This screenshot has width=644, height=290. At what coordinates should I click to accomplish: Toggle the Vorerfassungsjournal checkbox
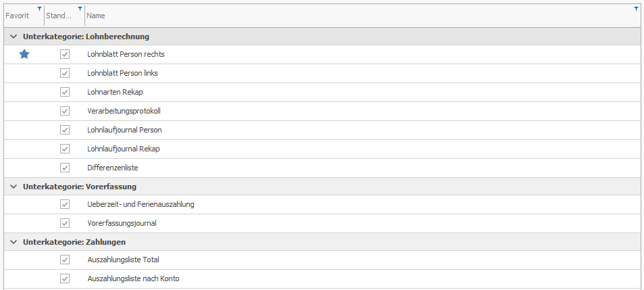pyautogui.click(x=65, y=223)
